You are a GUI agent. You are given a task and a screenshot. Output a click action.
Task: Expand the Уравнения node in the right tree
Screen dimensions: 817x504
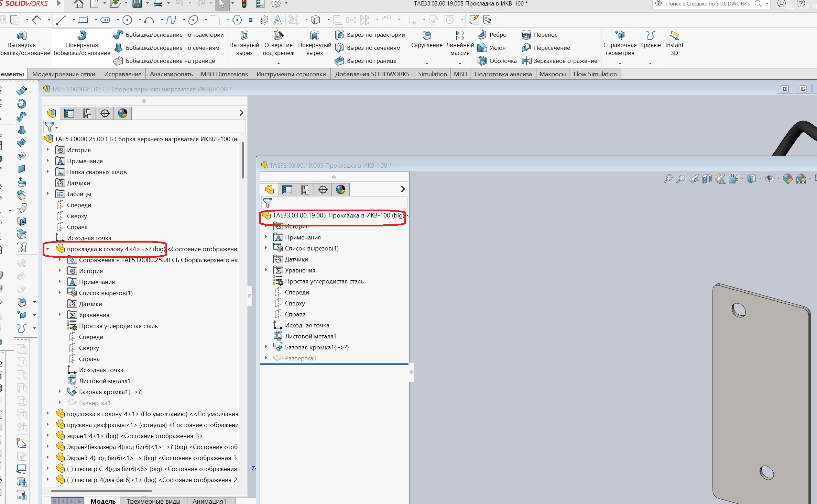[x=266, y=270]
